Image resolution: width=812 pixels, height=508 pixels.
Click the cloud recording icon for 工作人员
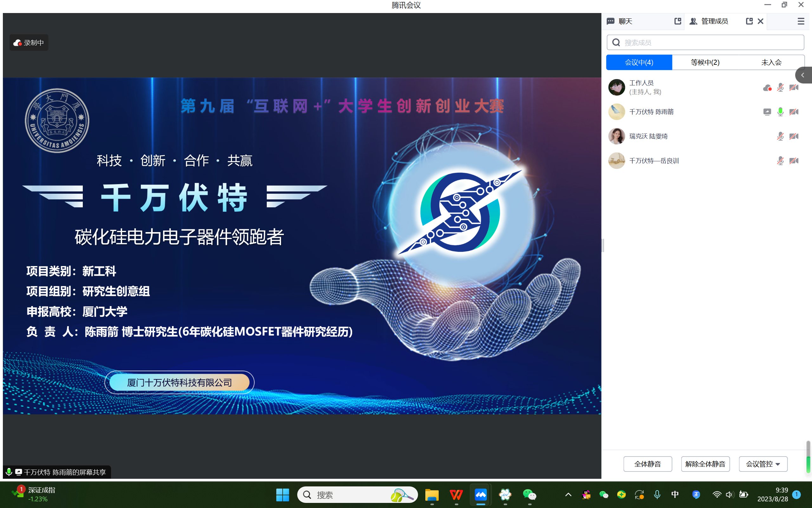767,88
